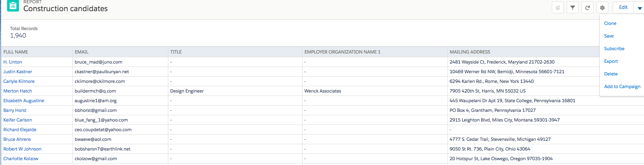The height and width of the screenshot is (165, 644).
Task: Open report settings gear icon
Action: (602, 7)
